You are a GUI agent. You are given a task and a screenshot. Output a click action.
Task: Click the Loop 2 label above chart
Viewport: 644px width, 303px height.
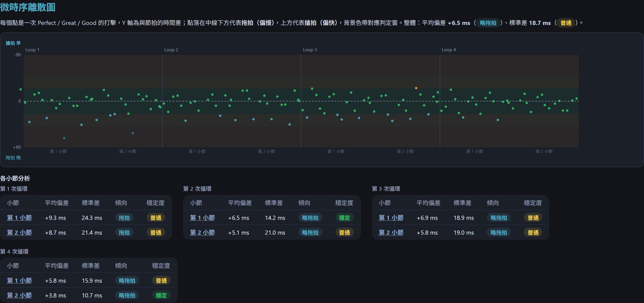171,50
